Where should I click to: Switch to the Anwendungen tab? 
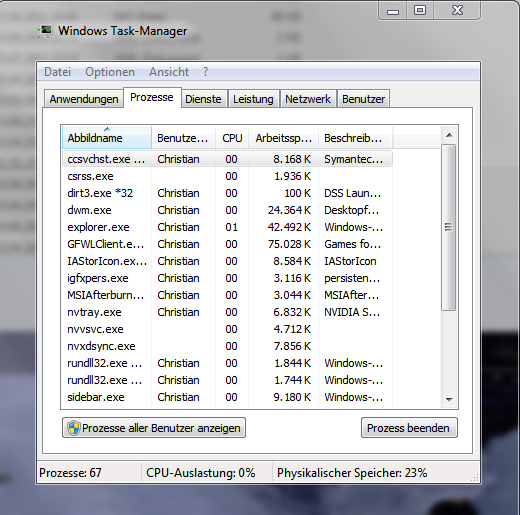point(84,99)
